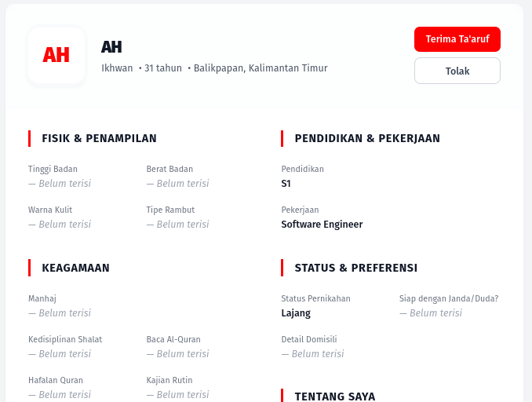Click the Siap dengan Janda/Duda value
Viewport: 532px width, 402px height.
[431, 312]
